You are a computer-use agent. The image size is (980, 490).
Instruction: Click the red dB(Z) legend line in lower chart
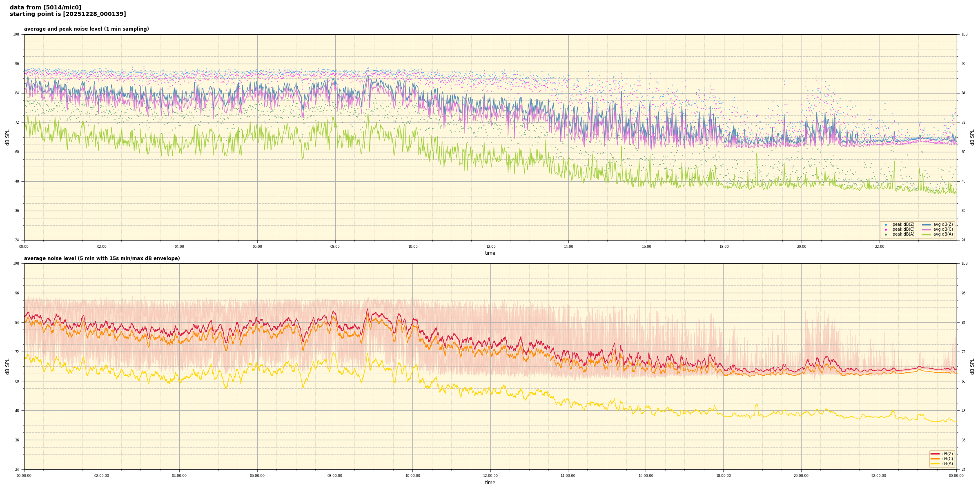coord(935,454)
